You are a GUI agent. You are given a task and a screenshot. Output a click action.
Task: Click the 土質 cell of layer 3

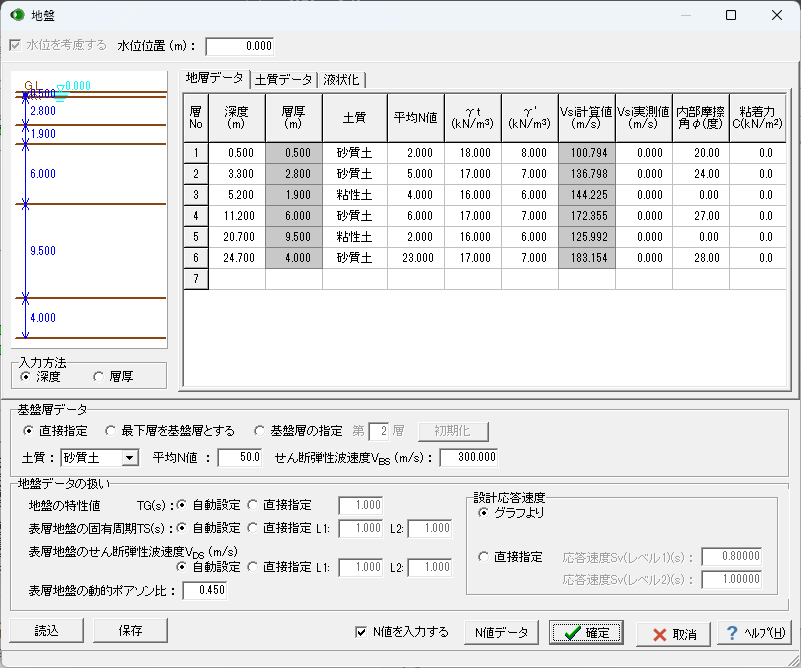click(x=354, y=195)
